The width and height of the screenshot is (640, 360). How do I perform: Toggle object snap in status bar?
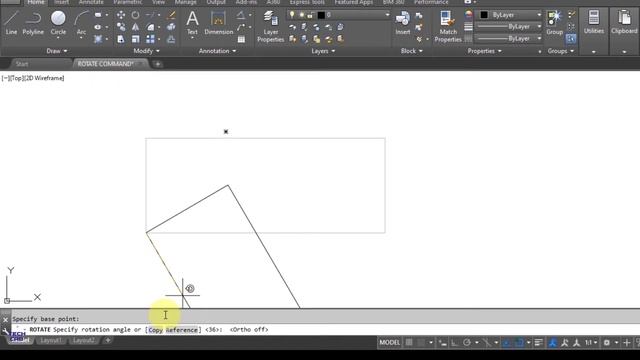519,342
